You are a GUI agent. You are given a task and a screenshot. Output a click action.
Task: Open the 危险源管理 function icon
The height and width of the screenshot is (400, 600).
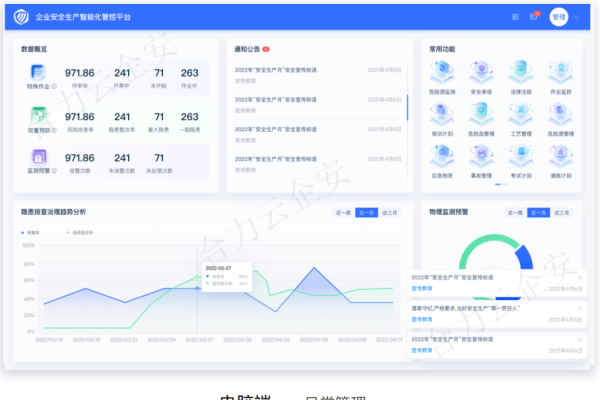(x=561, y=114)
